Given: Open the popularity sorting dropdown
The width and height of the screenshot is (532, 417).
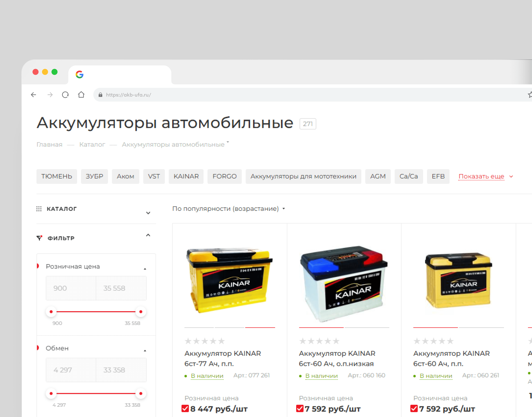Looking at the screenshot, I should [228, 209].
